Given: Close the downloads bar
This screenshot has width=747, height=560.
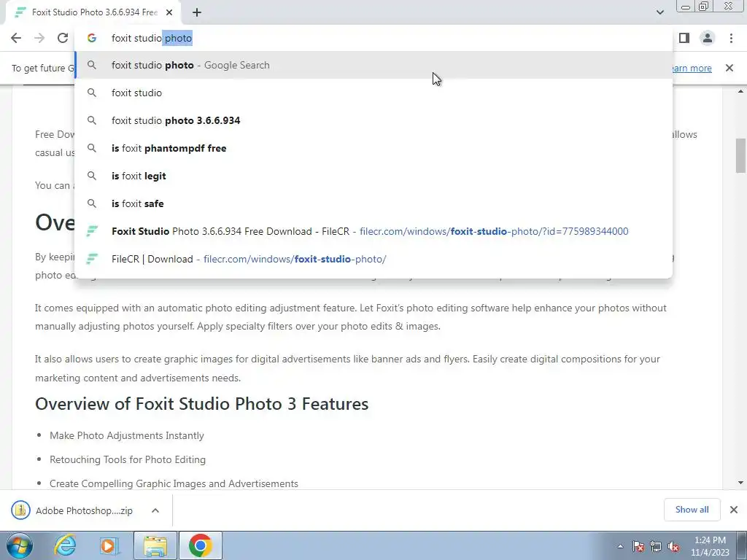Looking at the screenshot, I should click(x=734, y=510).
